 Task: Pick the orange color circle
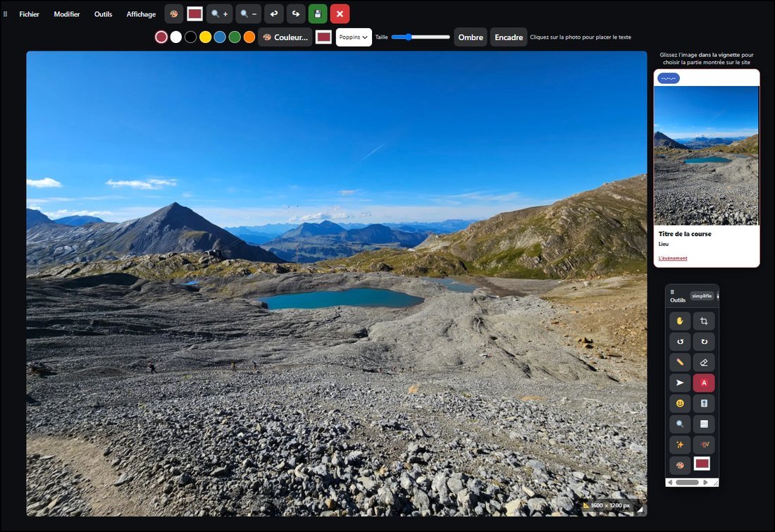[249, 37]
